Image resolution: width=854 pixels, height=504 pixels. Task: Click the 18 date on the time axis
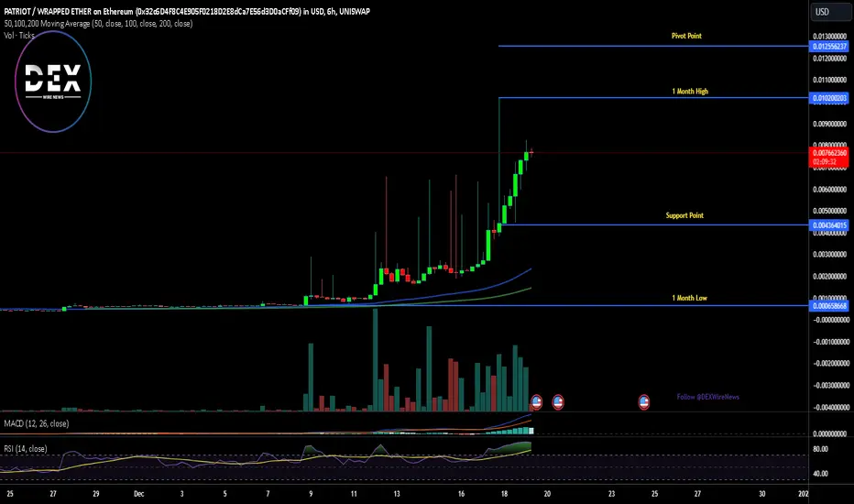point(504,494)
